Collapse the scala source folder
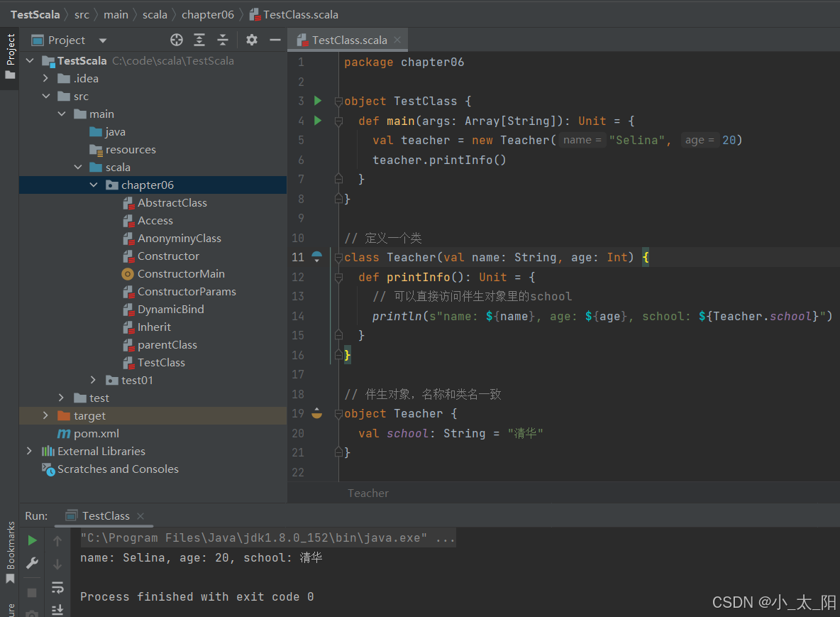840x617 pixels. coord(77,168)
